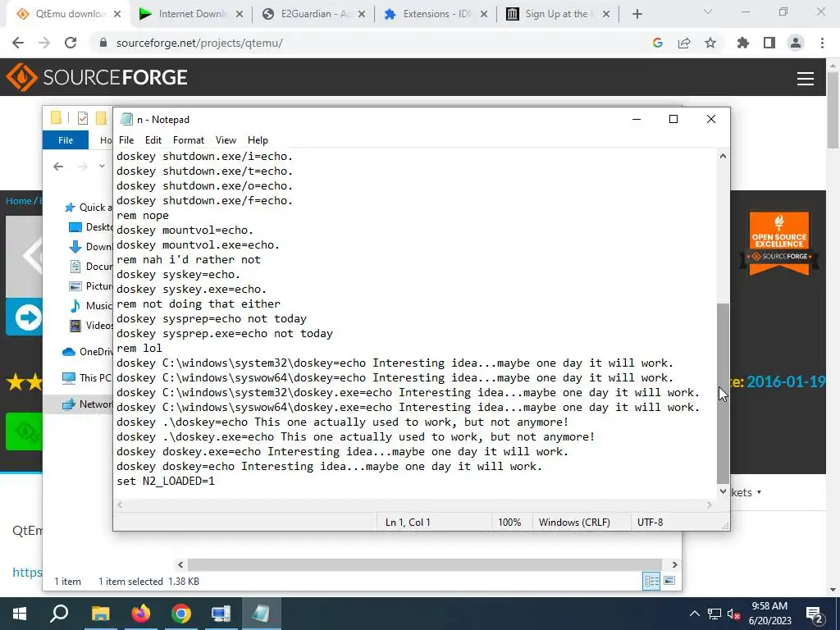The width and height of the screenshot is (840, 630).
Task: Select OneDrive in Explorer sidebar
Action: pos(87,352)
